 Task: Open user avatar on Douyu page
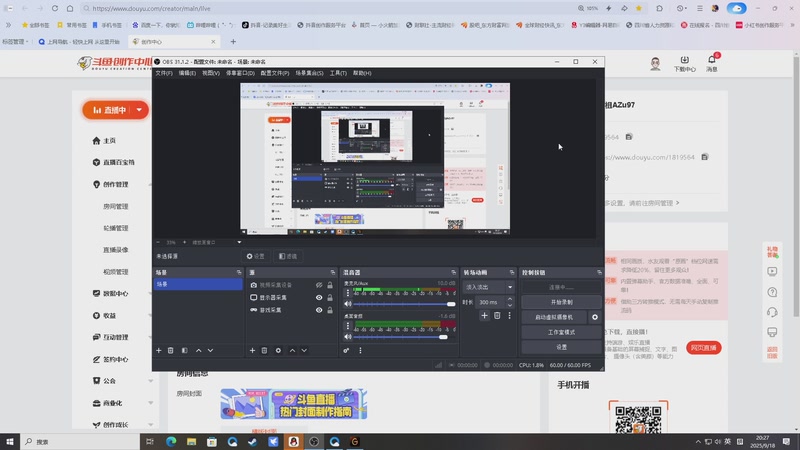click(x=656, y=64)
